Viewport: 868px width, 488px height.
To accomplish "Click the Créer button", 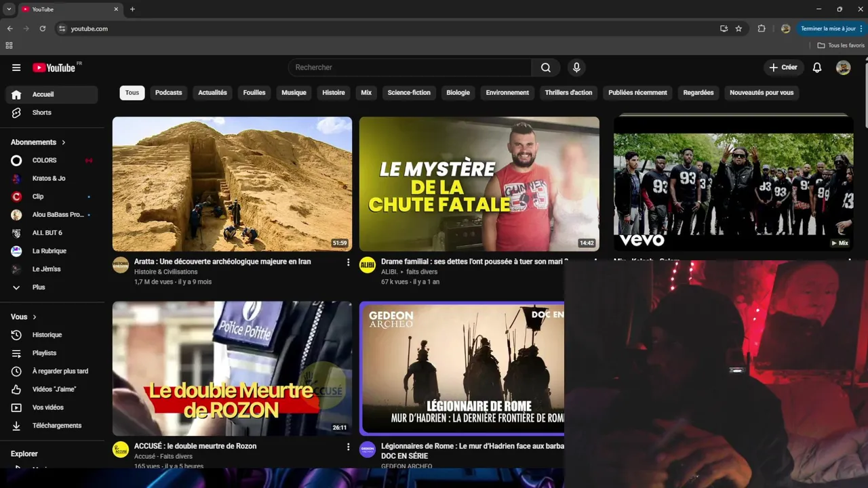I will tap(783, 67).
